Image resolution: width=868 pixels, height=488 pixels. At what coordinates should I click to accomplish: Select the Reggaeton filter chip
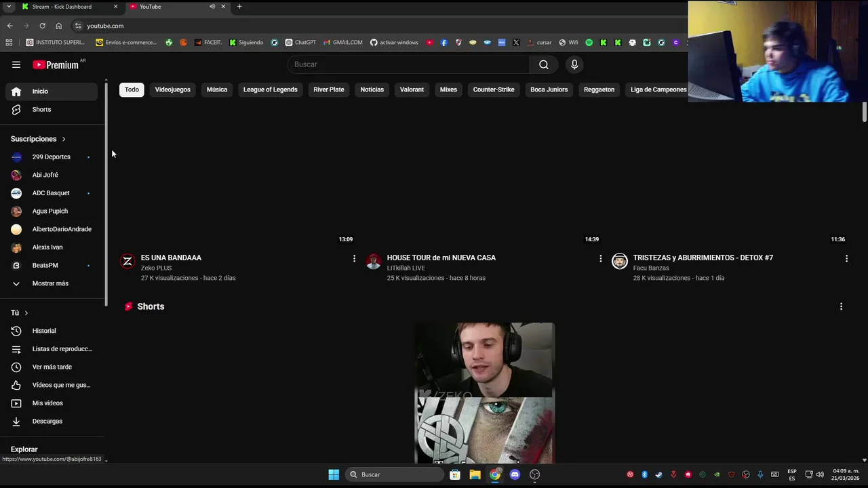[599, 89]
